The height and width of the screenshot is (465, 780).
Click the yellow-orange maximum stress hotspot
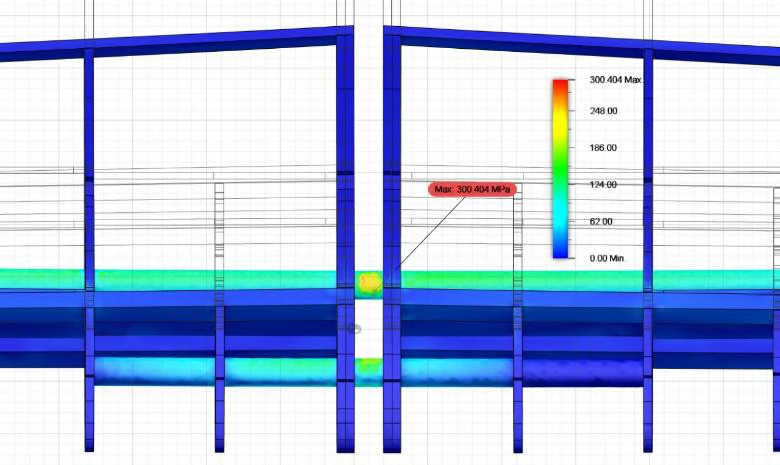pos(369,282)
